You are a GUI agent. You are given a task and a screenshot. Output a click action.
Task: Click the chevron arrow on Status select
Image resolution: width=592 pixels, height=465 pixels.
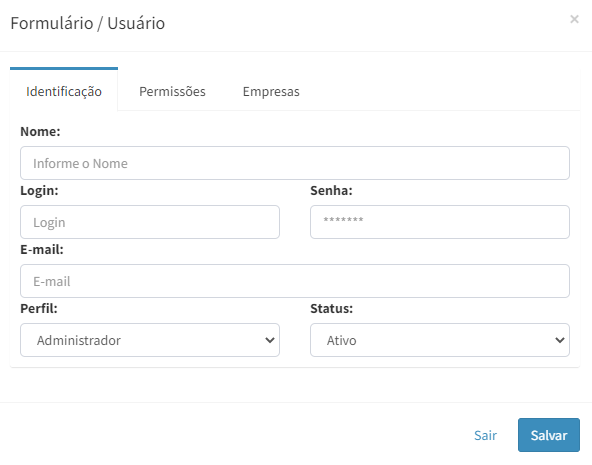[560, 340]
